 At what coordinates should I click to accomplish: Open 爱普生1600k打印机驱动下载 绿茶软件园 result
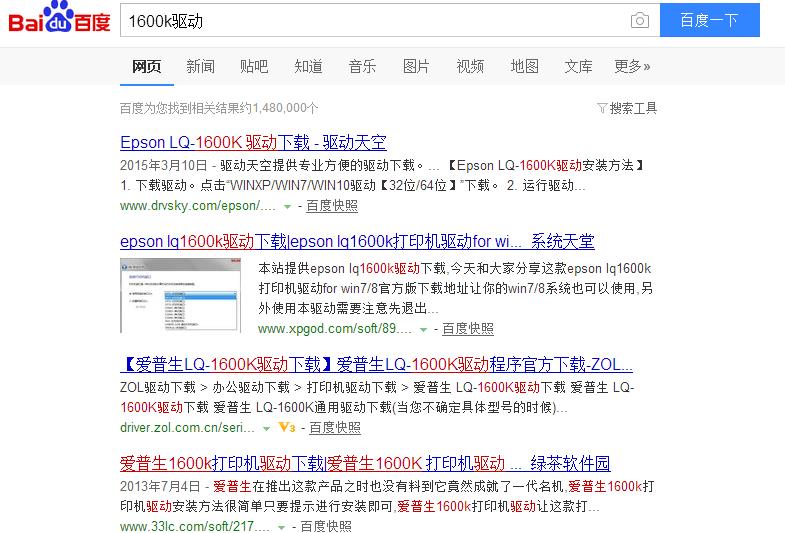click(x=365, y=463)
